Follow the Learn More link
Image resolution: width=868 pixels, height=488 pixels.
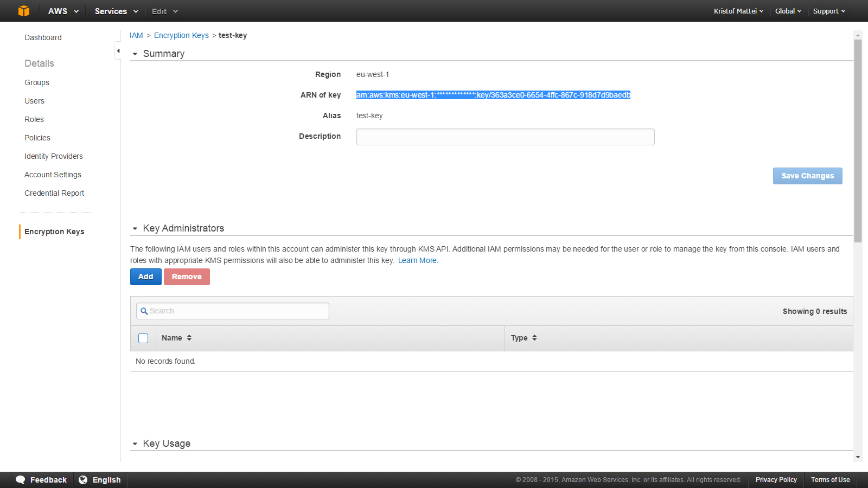(x=418, y=260)
